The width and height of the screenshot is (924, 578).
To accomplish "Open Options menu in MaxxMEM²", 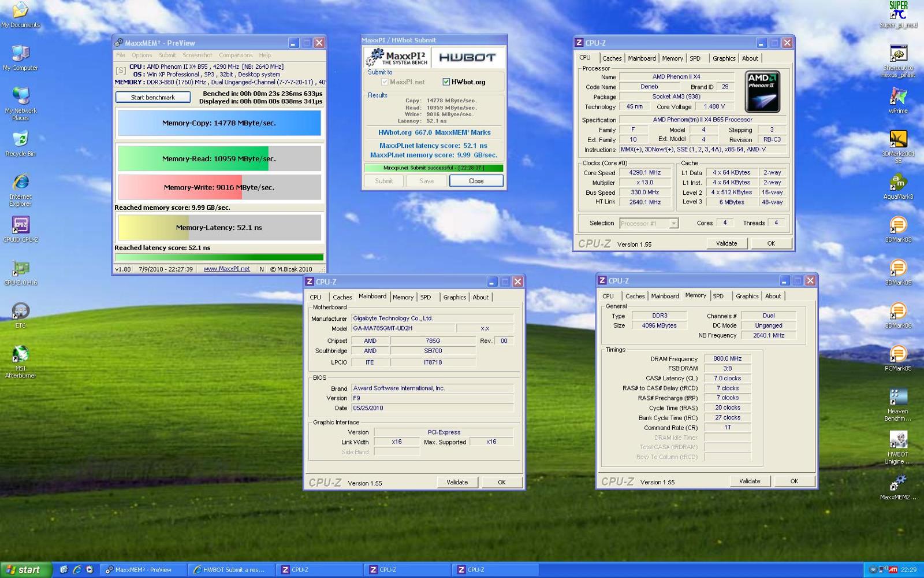I will point(141,55).
